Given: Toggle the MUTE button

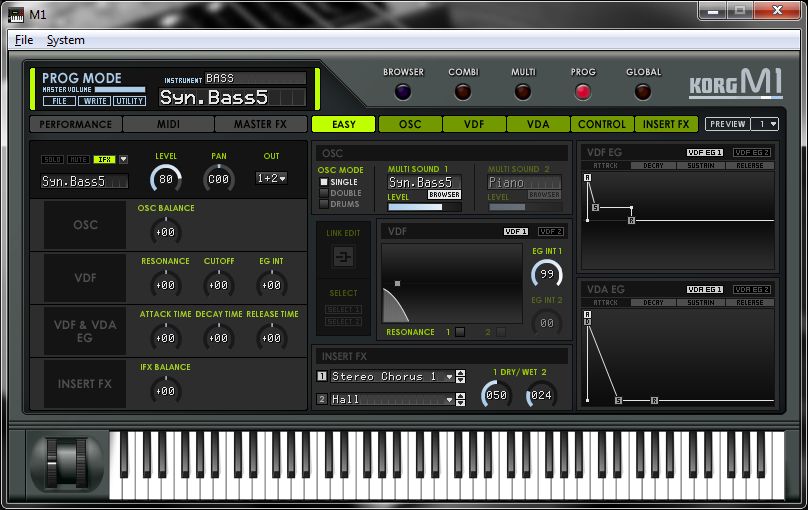Looking at the screenshot, I should pos(78,160).
